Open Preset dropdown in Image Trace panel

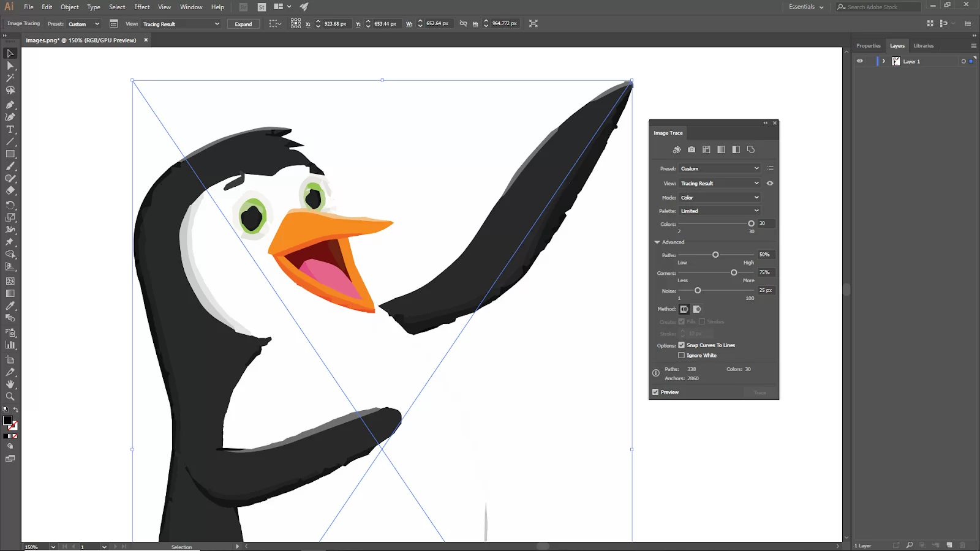(x=720, y=168)
